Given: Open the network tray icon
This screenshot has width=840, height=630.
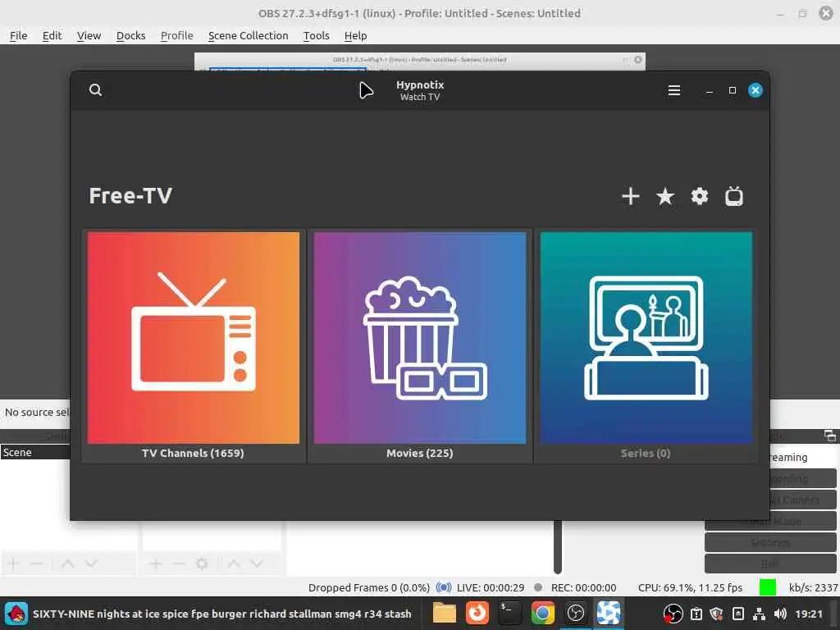Looking at the screenshot, I should point(759,614).
